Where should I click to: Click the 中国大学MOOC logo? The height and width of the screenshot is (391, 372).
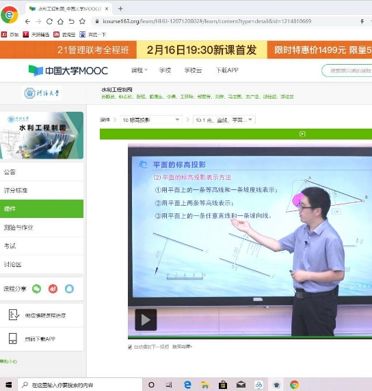pyautogui.click(x=68, y=71)
